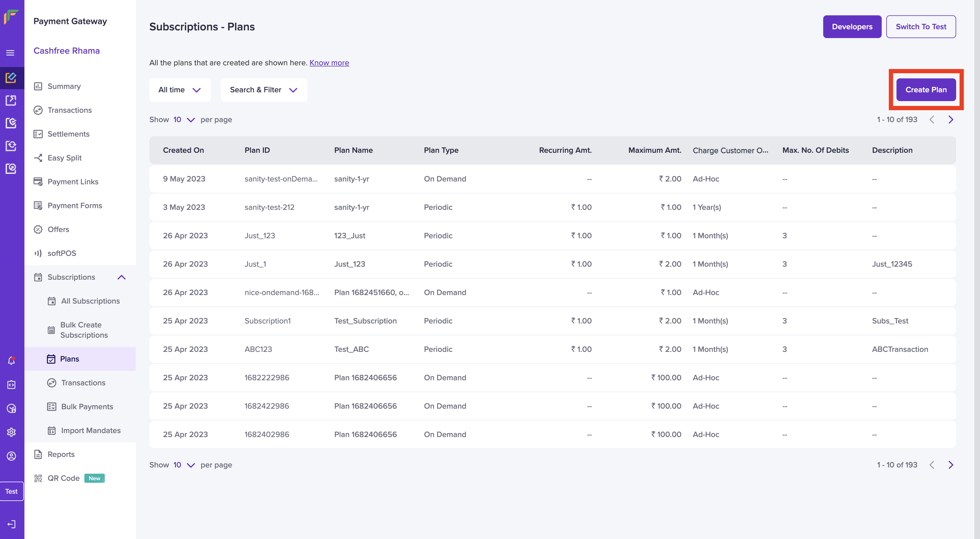Collapse the Subscriptions menu section
This screenshot has height=539, width=980.
[121, 277]
